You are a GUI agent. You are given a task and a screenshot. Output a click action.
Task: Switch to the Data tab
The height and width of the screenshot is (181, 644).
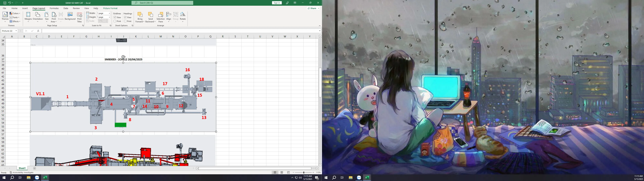(66, 8)
